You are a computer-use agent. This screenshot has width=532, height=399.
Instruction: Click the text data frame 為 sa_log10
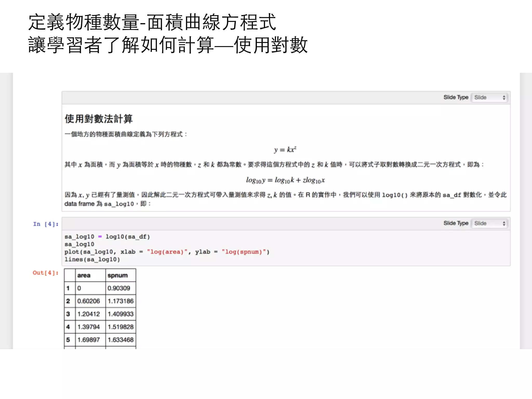(x=99, y=204)
